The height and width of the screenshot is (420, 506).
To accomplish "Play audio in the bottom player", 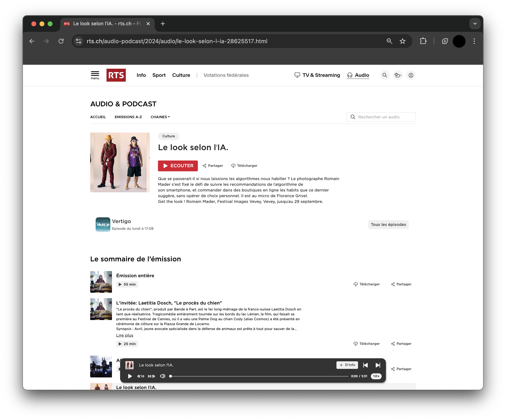I will (x=130, y=376).
